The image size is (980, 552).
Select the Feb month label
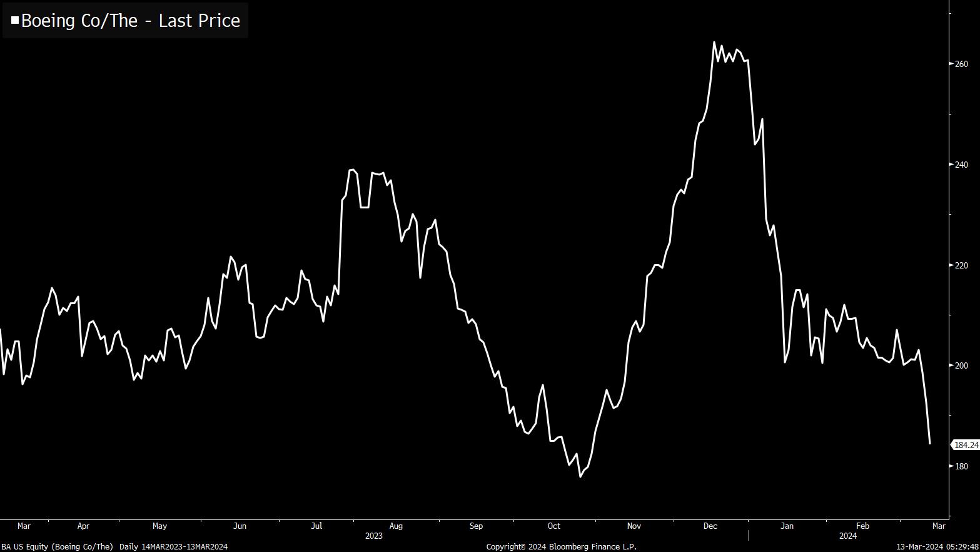862,526
